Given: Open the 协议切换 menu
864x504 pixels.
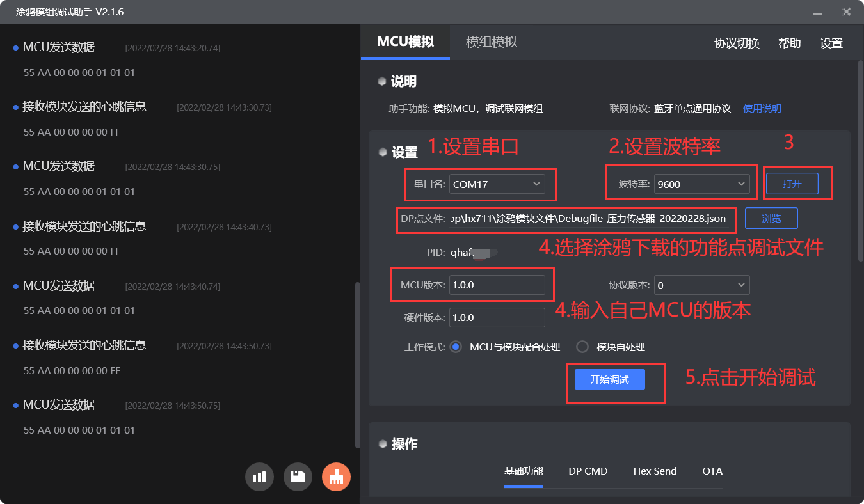Looking at the screenshot, I should 737,43.
